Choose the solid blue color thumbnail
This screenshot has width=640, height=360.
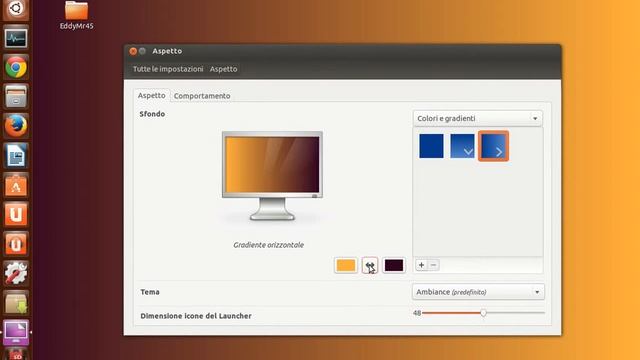point(431,146)
